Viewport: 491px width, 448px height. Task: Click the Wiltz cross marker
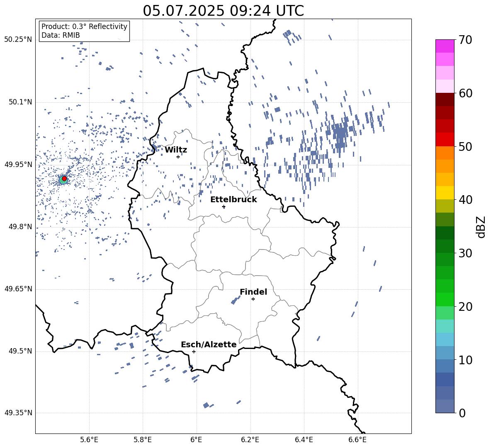click(178, 157)
